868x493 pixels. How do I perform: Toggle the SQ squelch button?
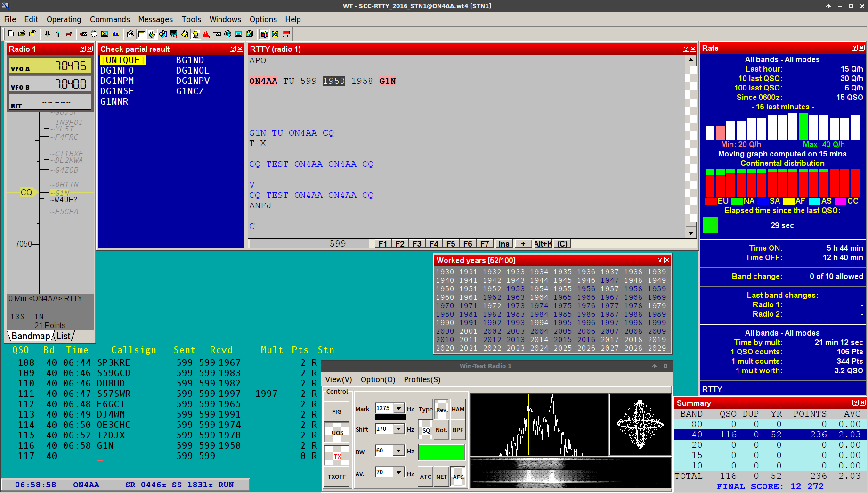[426, 430]
